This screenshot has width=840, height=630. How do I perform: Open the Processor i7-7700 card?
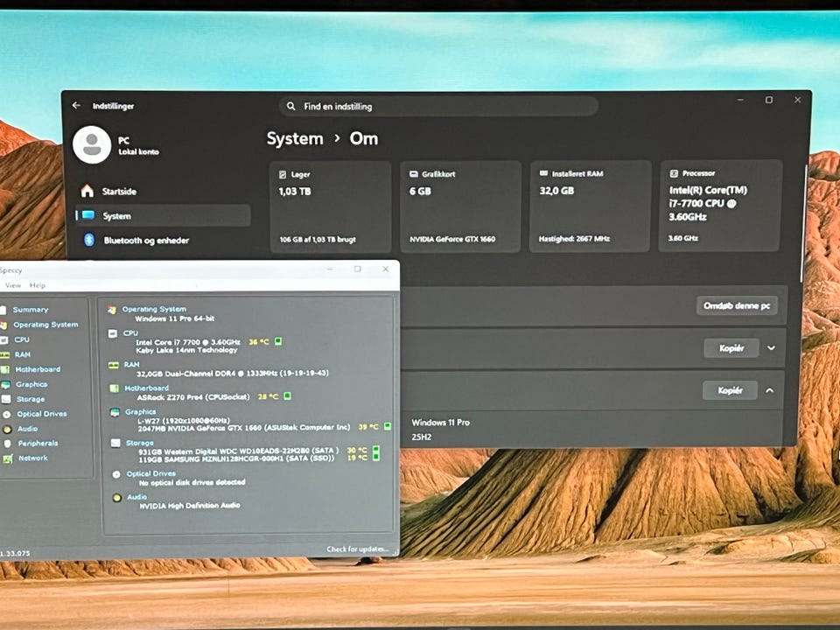tap(720, 206)
